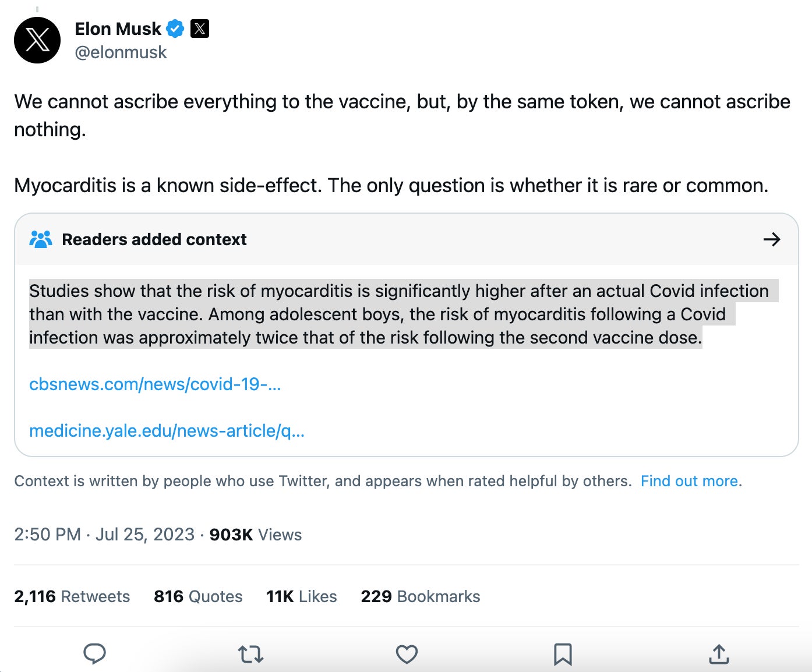Open the share icon at bottom right
The height and width of the screenshot is (672, 812).
pyautogui.click(x=718, y=654)
